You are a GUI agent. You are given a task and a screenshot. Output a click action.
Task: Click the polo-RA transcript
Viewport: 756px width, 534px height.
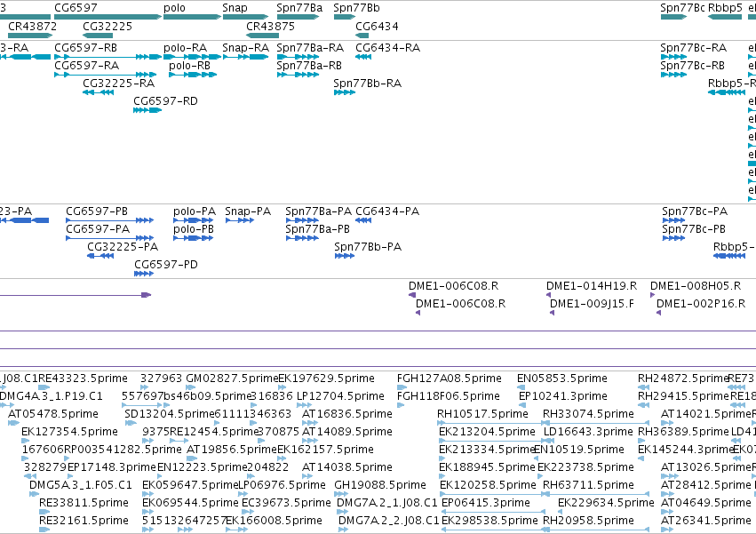tap(193, 57)
